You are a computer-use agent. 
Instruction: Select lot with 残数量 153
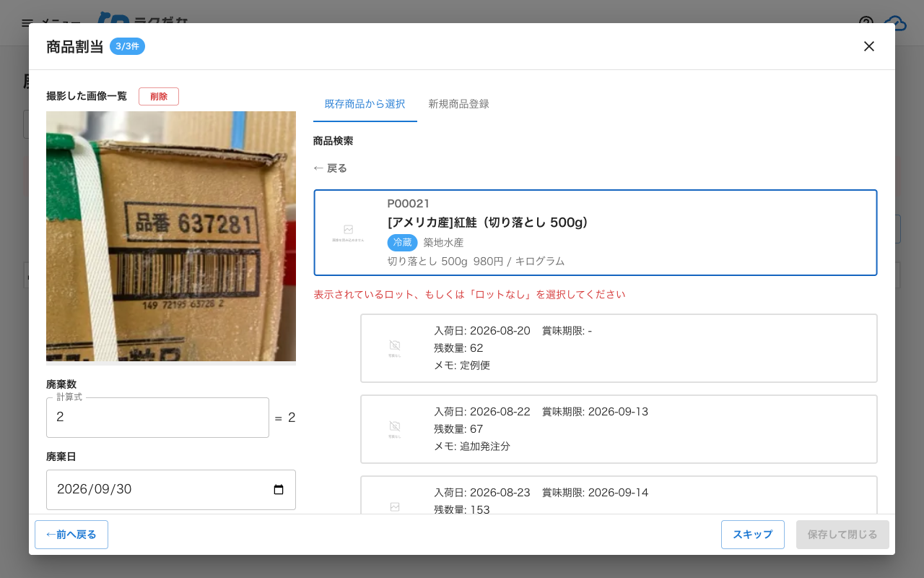tap(619, 496)
